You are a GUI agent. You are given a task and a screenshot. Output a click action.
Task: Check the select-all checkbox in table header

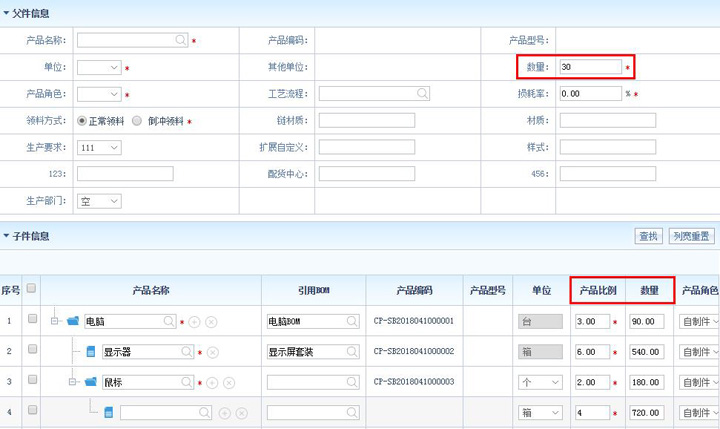[32, 289]
